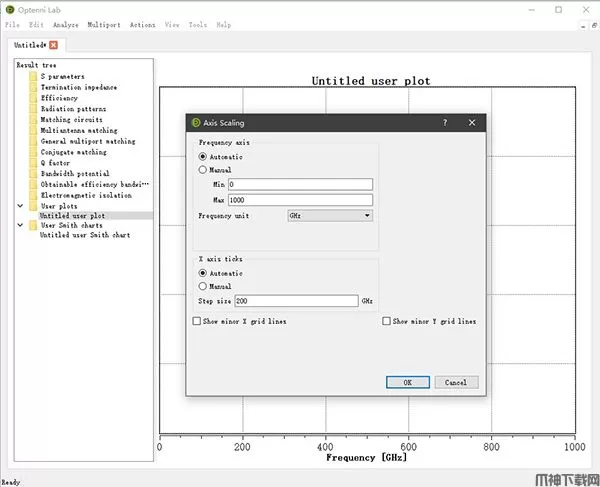Cancel the Axis Scaling dialog
Screen dimensions: 600x487
(x=456, y=382)
